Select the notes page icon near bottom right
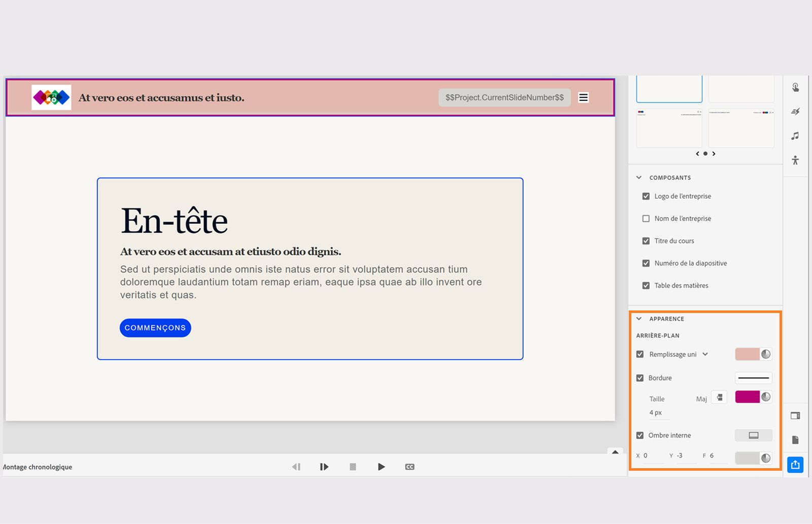Screen dimensions: 812x524 coord(795,441)
